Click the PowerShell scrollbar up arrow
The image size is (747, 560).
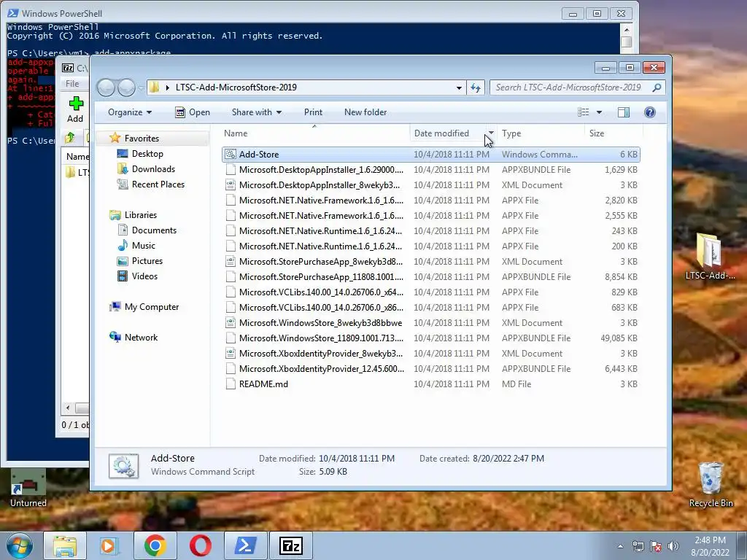point(627,30)
